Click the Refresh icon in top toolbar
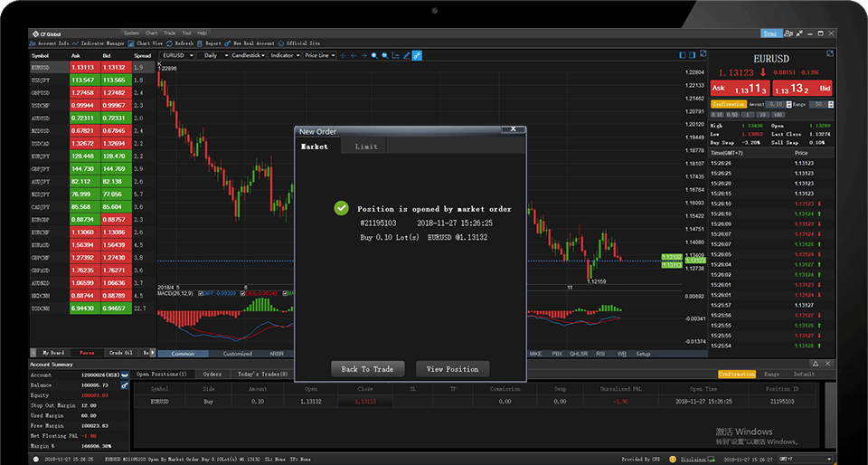 [x=184, y=43]
